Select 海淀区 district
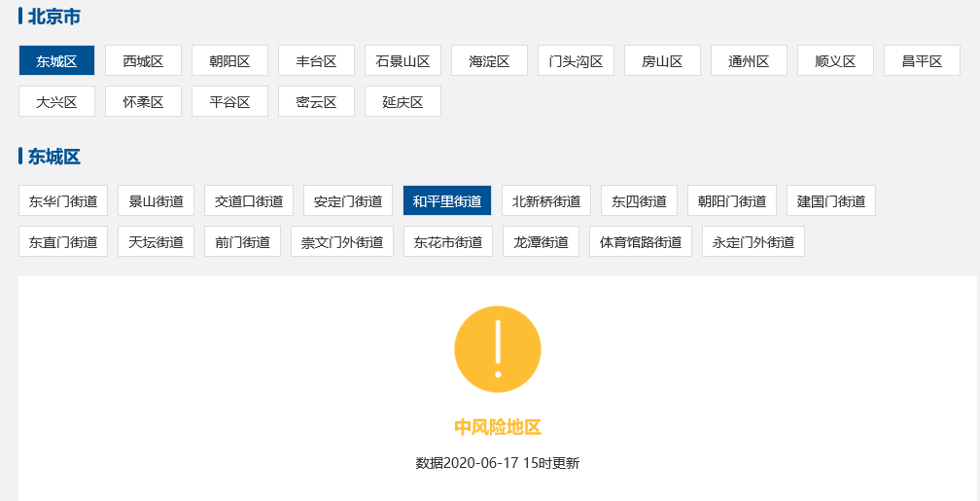 pos(489,60)
